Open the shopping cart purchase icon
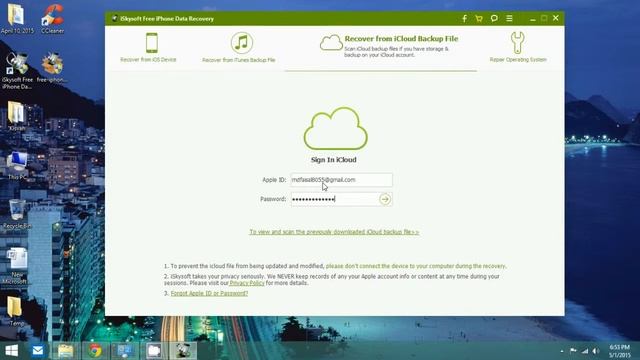640x360 pixels. click(x=479, y=18)
